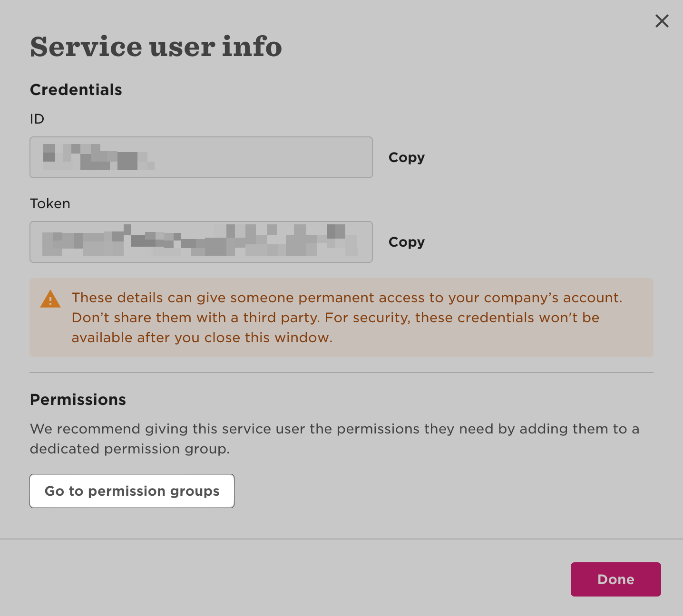The width and height of the screenshot is (683, 616).
Task: Click the divider line above Permissions
Action: [341, 373]
